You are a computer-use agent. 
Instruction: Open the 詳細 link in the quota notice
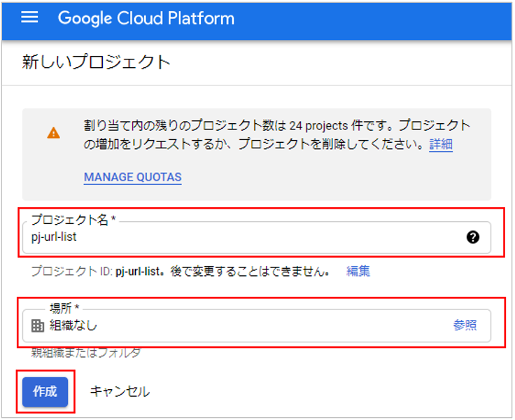(441, 145)
